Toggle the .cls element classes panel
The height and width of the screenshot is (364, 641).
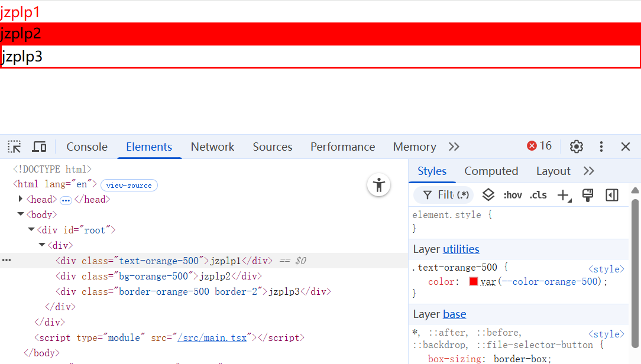(x=538, y=195)
